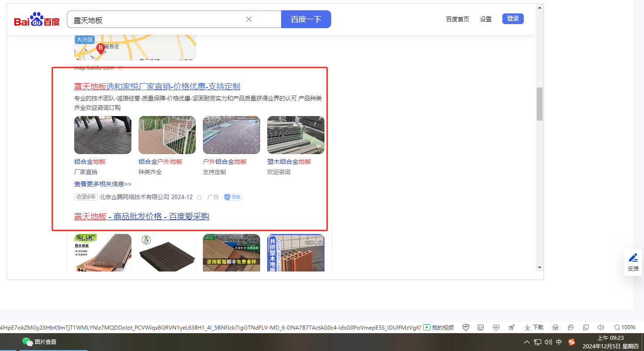This screenshot has width=644, height=351.
Task: Open the 铝合金地板 product photo
Action: coord(103,135)
